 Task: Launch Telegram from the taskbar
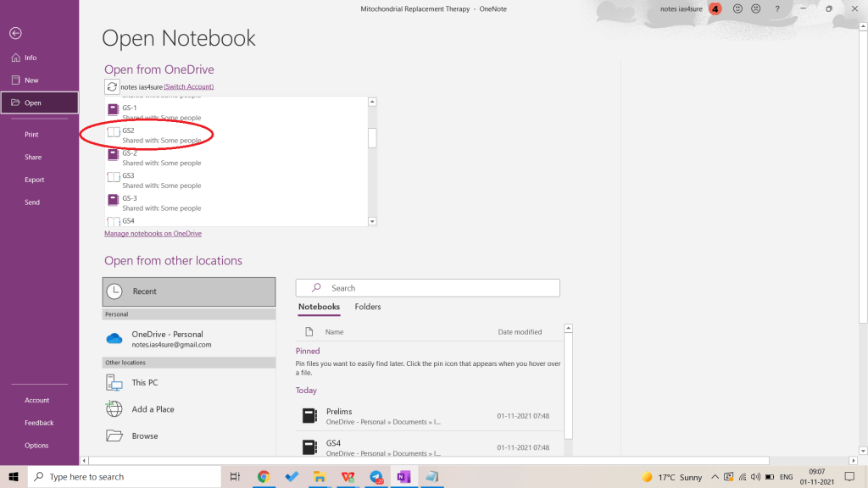[376, 476]
